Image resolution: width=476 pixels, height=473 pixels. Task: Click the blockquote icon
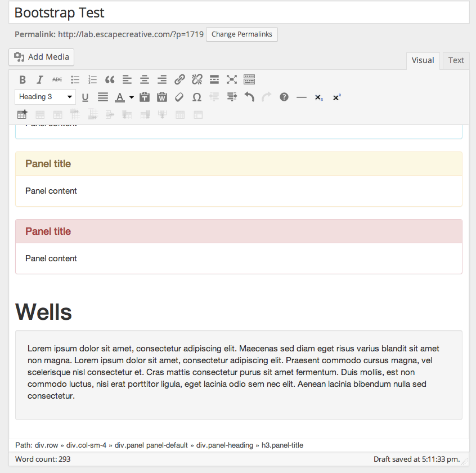[110, 79]
